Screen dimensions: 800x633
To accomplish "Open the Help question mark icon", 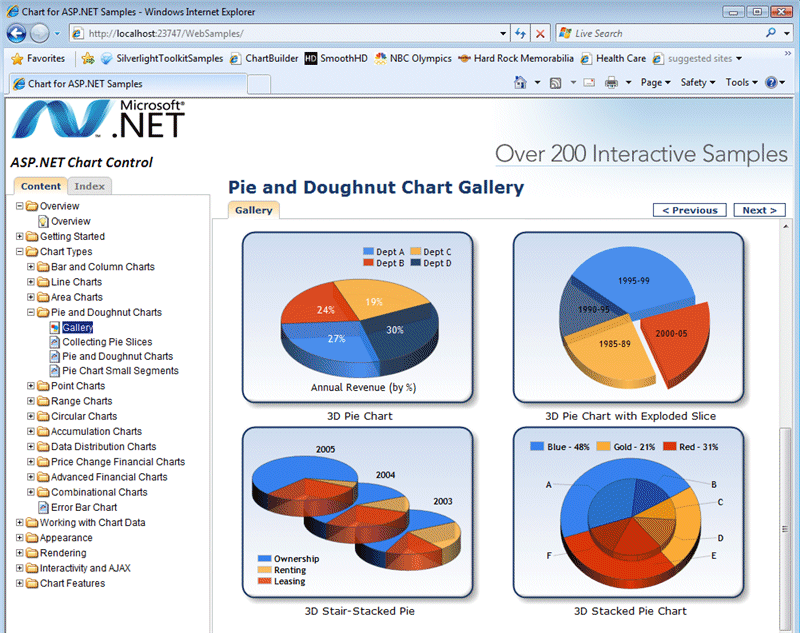I will point(771,83).
